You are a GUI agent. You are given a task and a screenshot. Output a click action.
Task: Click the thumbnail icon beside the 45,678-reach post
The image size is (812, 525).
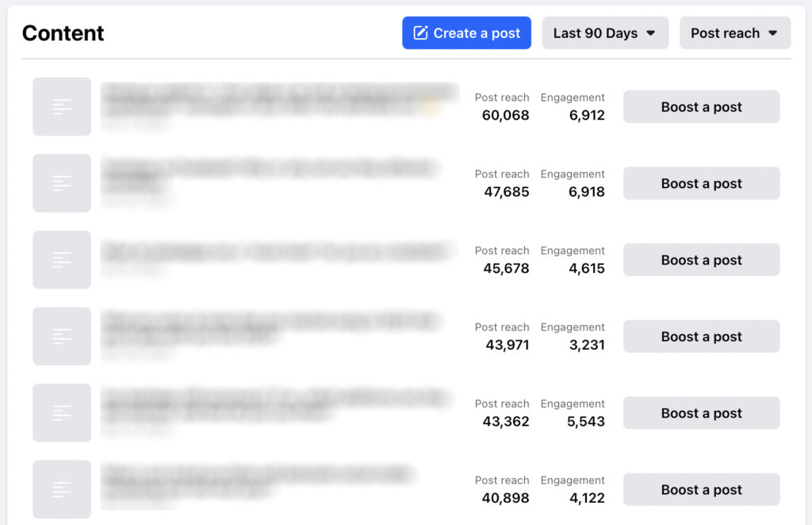61,259
